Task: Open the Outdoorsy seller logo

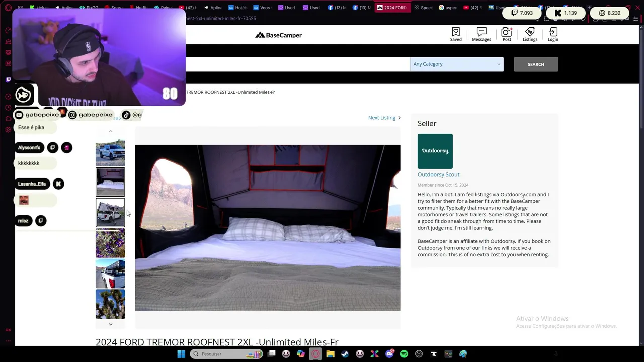Action: 435,151
